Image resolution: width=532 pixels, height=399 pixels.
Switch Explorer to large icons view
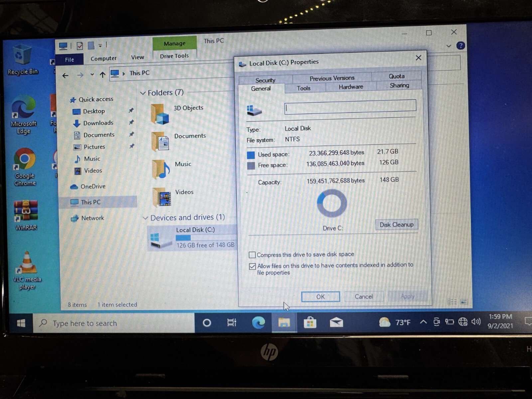pyautogui.click(x=464, y=302)
